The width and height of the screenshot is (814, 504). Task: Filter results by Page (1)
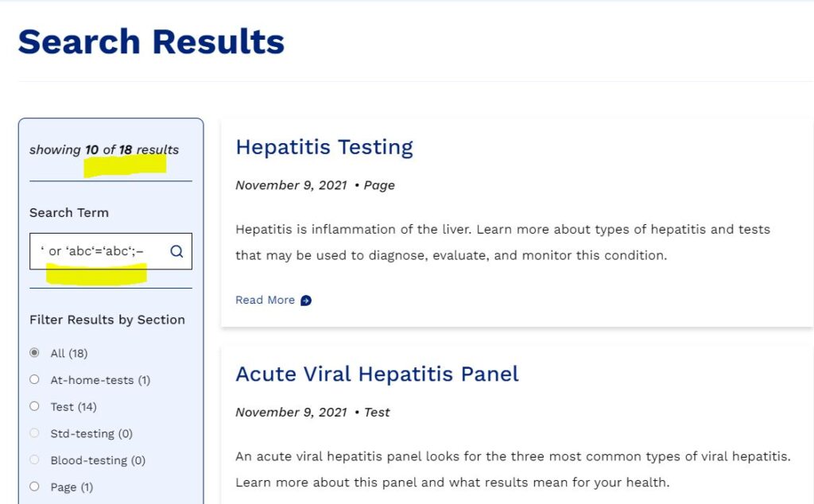pyautogui.click(x=34, y=487)
